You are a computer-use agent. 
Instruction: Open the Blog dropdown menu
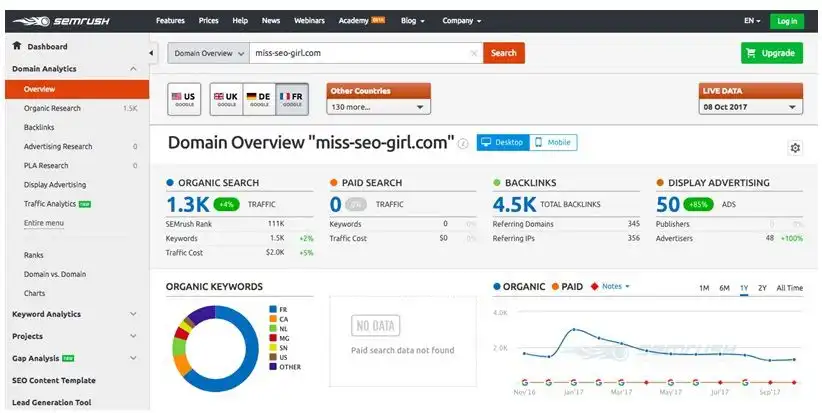[x=413, y=21]
